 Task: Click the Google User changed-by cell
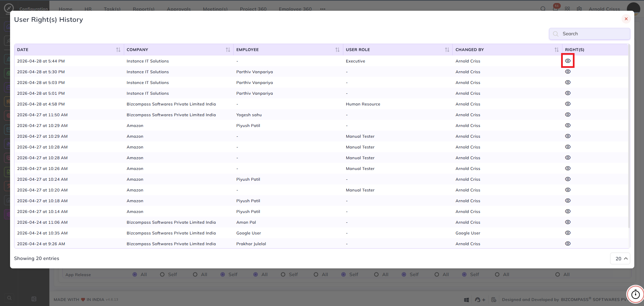pyautogui.click(x=468, y=233)
